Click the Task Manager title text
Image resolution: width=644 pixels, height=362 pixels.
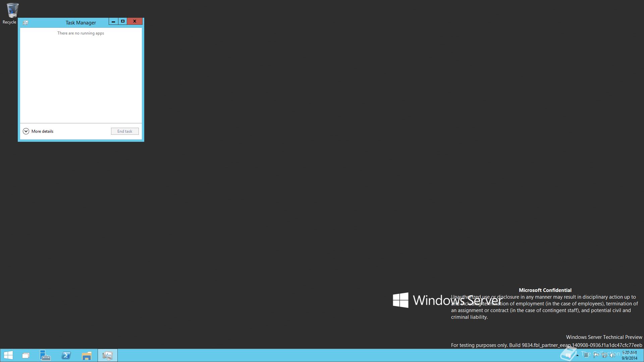81,23
